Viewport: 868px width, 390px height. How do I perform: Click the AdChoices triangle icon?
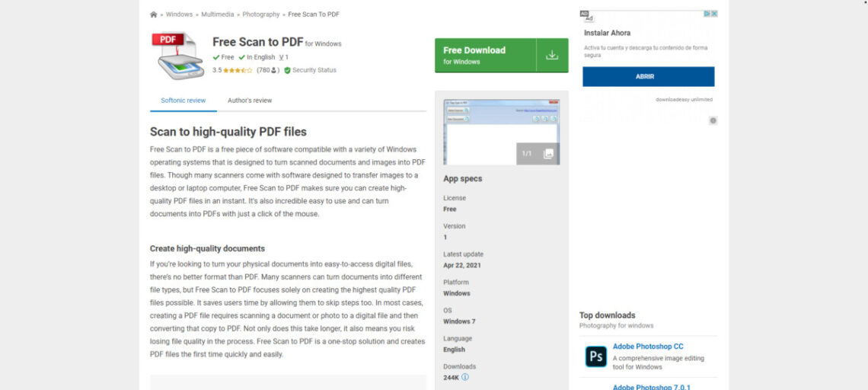(x=707, y=14)
